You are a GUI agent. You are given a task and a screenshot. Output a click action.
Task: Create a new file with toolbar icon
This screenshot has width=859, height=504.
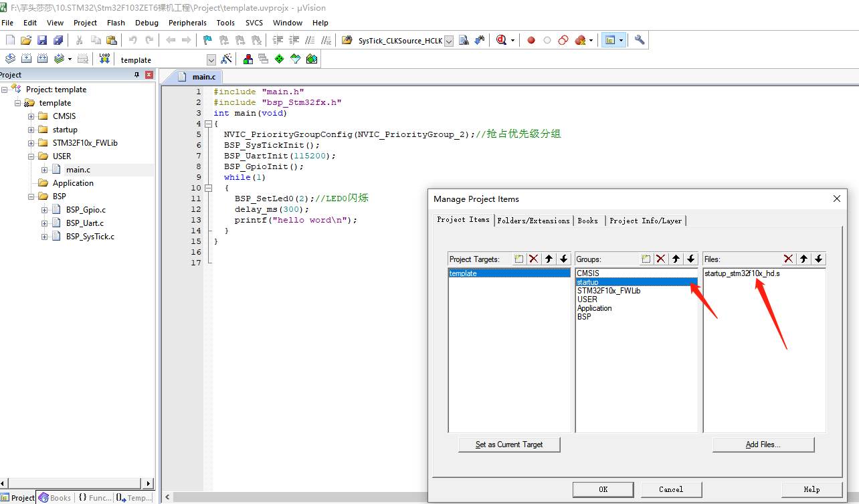pyautogui.click(x=10, y=40)
